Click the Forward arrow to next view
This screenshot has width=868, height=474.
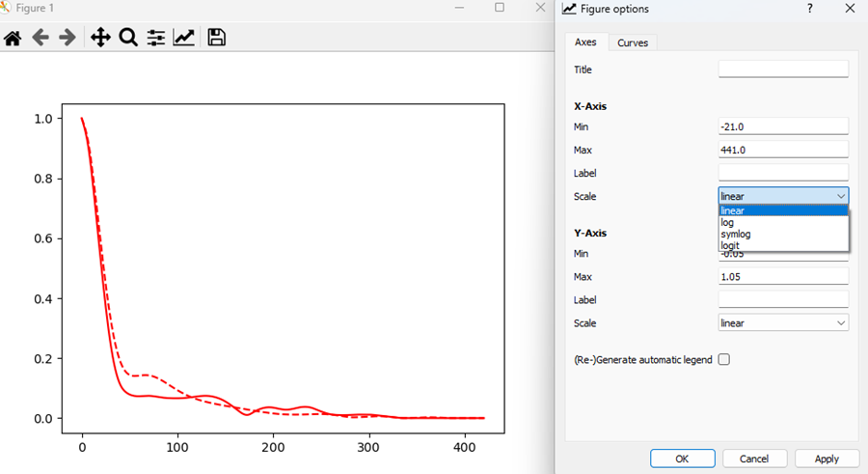point(68,38)
